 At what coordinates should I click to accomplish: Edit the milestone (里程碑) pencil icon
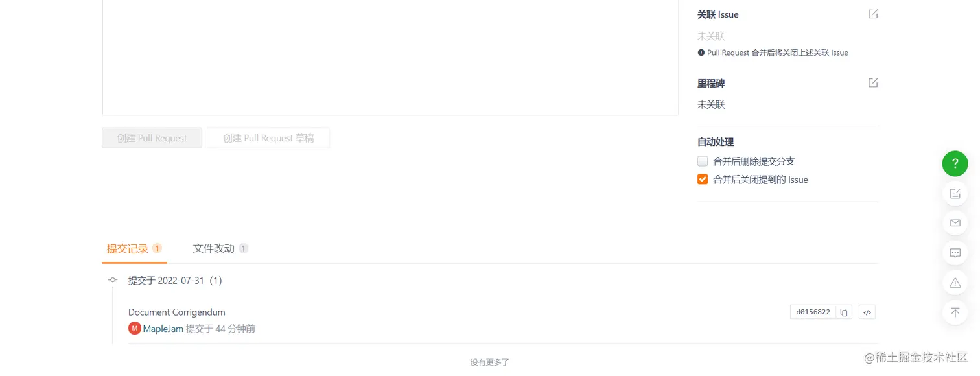click(x=873, y=82)
